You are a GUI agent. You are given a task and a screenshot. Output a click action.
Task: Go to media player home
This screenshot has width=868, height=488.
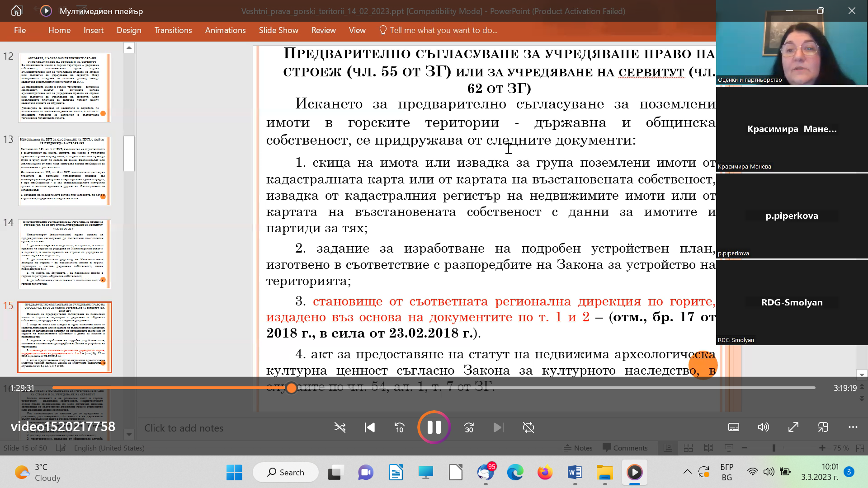tap(16, 11)
